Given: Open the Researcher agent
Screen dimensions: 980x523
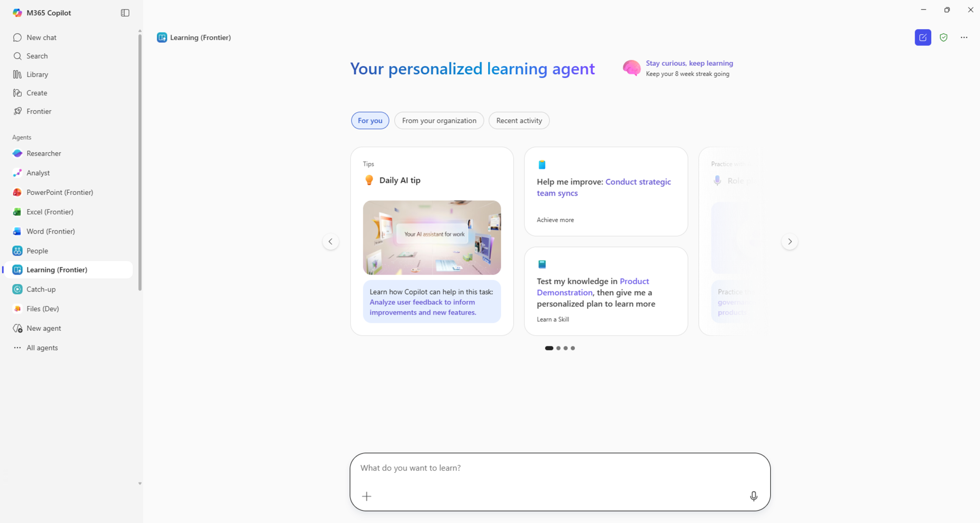Looking at the screenshot, I should point(44,153).
